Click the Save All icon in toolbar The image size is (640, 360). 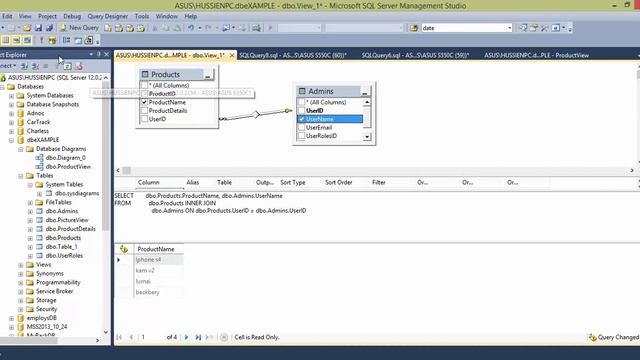(x=49, y=28)
